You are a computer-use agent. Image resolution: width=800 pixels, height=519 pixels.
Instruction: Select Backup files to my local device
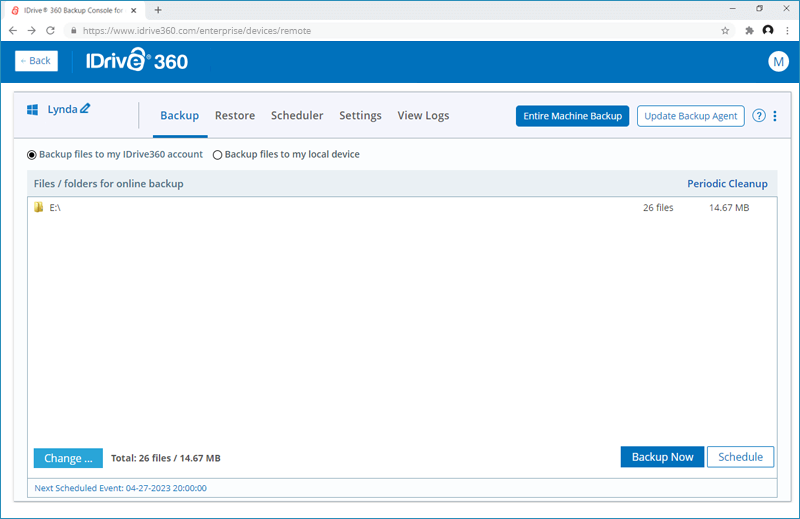pyautogui.click(x=217, y=155)
